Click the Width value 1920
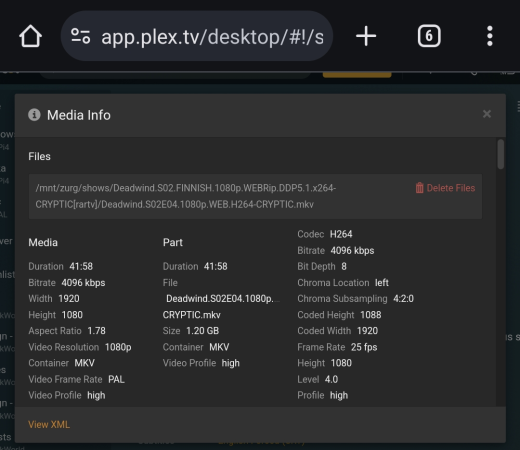 (69, 298)
